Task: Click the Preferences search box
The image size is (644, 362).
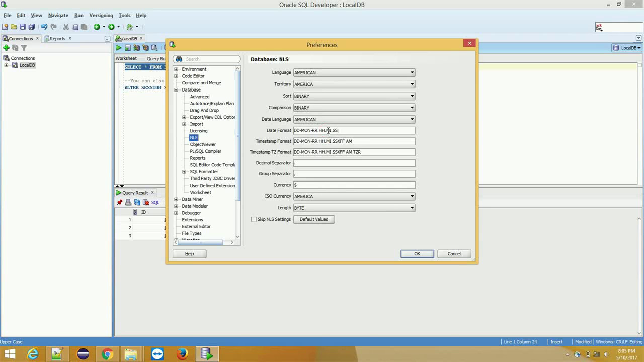Action: pyautogui.click(x=207, y=59)
